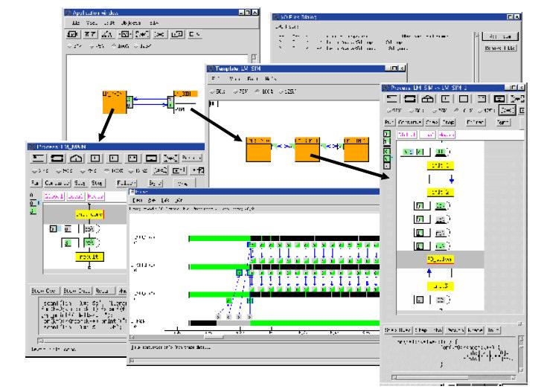Screen dimensions: 550x392
Task: Click the double-T toolbar icon in Application window
Action: coord(90,34)
